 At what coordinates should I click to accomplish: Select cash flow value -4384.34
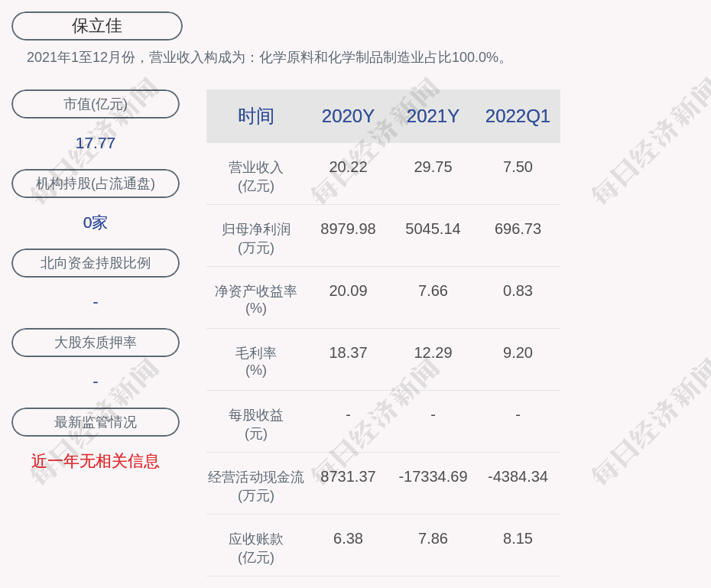(x=518, y=476)
